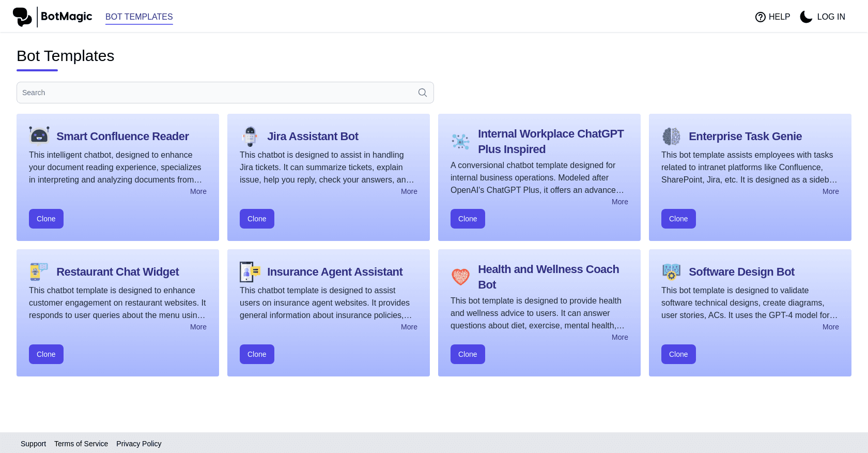Image resolution: width=868 pixels, height=453 pixels.
Task: Click the search magnifier icon
Action: (x=422, y=92)
